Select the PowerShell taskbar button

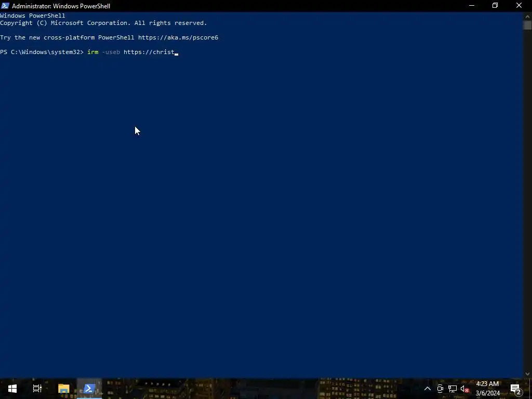pyautogui.click(x=89, y=389)
